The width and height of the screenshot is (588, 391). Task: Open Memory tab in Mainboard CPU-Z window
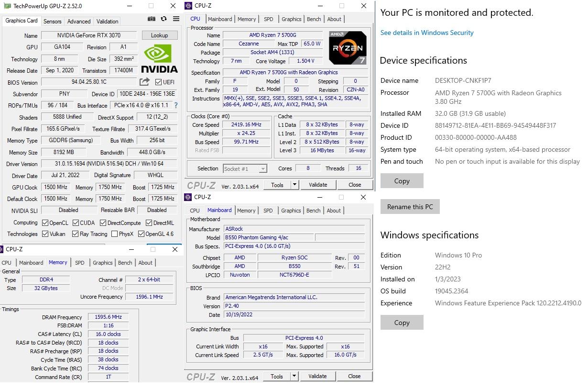246,211
